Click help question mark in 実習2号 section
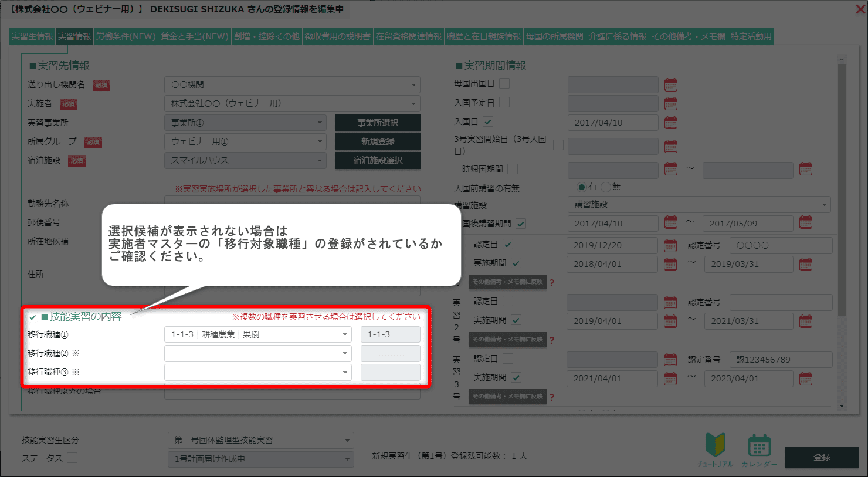The image size is (868, 477). pyautogui.click(x=551, y=340)
